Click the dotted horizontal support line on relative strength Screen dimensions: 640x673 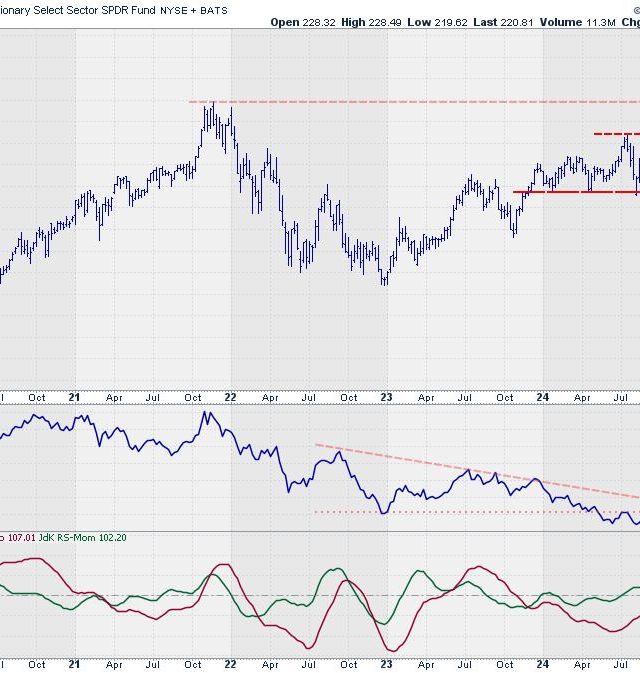pyautogui.click(x=450, y=512)
